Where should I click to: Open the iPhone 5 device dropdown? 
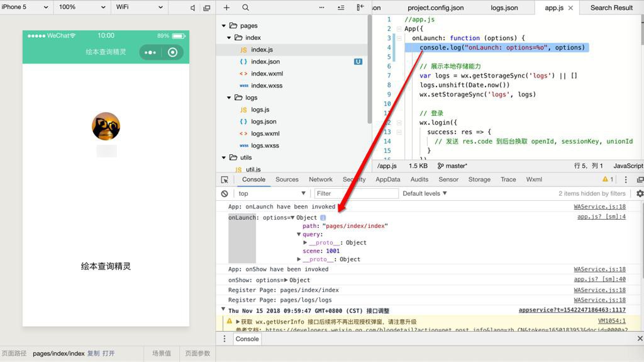(25, 7)
